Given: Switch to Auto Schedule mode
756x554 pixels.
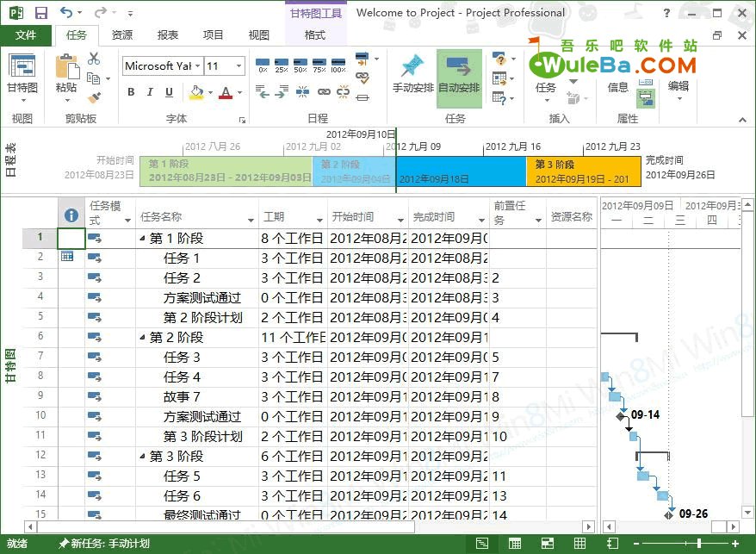Looking at the screenshot, I should click(x=459, y=78).
